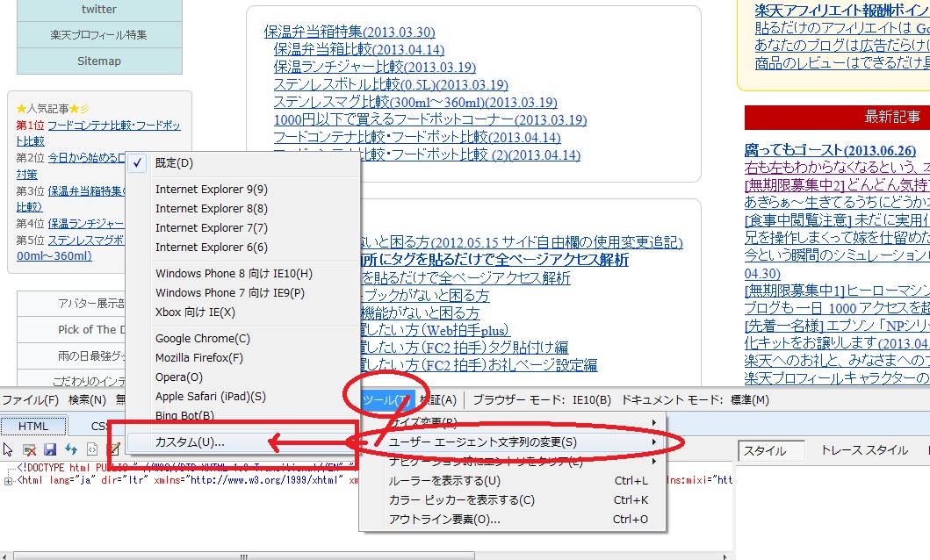The width and height of the screenshot is (930, 560).
Task: Open ドキュメント モード: 標準(M) dropdown menu
Action: (x=695, y=400)
